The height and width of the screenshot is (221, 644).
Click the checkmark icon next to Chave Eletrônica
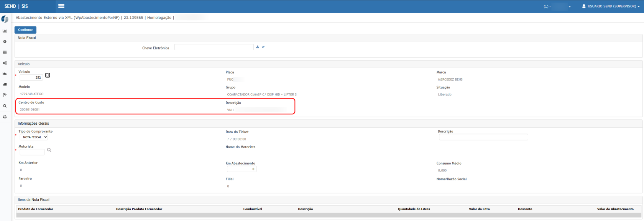[x=263, y=47]
